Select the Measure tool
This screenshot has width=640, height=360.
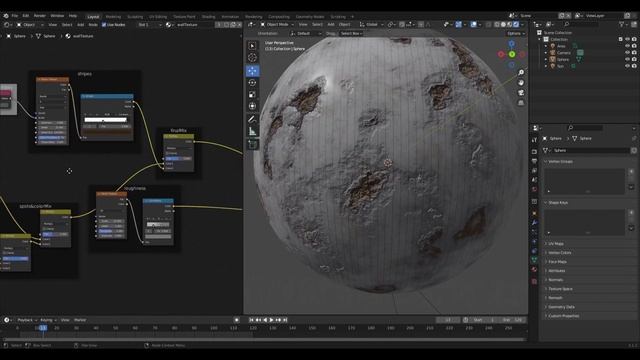coord(252,131)
